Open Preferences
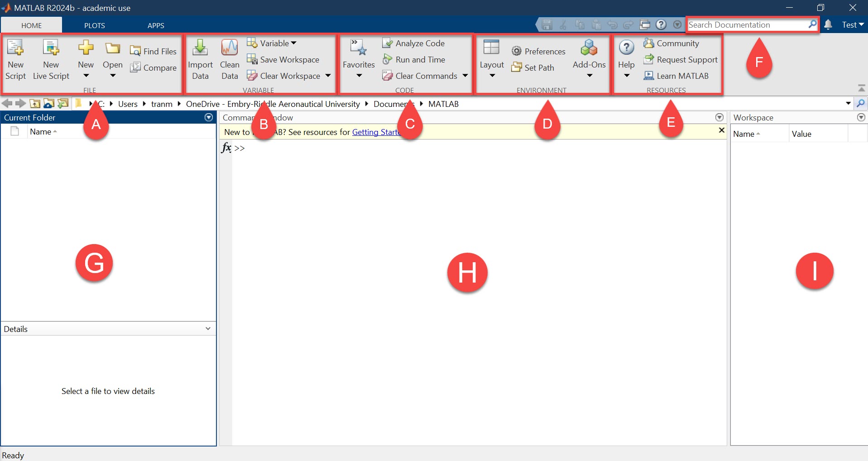 [x=538, y=51]
